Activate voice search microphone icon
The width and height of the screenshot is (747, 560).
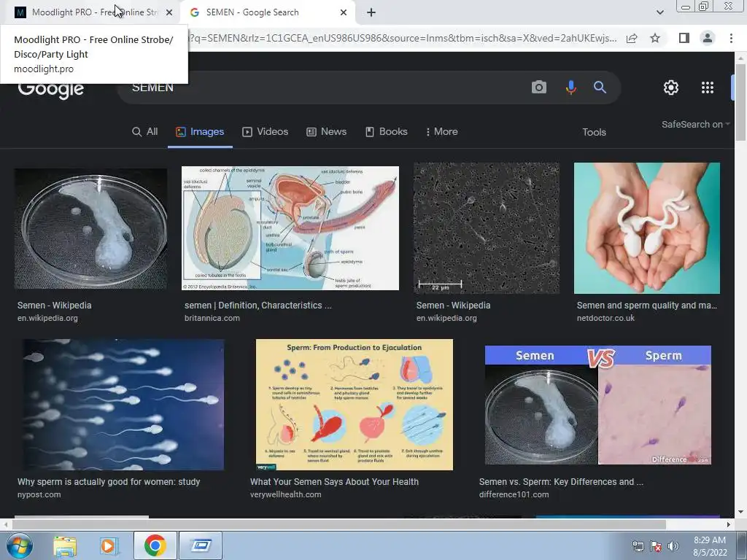(x=570, y=87)
